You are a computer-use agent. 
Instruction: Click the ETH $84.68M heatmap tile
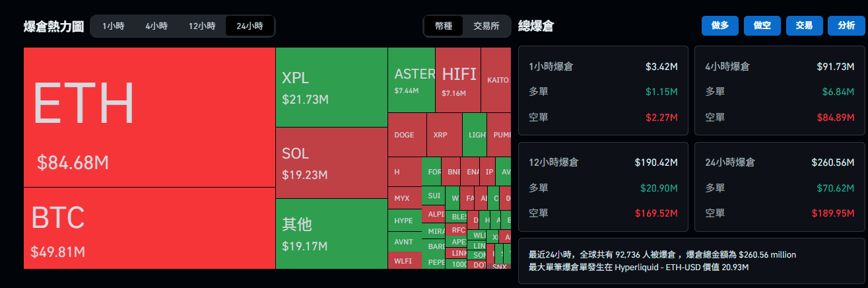[x=149, y=117]
